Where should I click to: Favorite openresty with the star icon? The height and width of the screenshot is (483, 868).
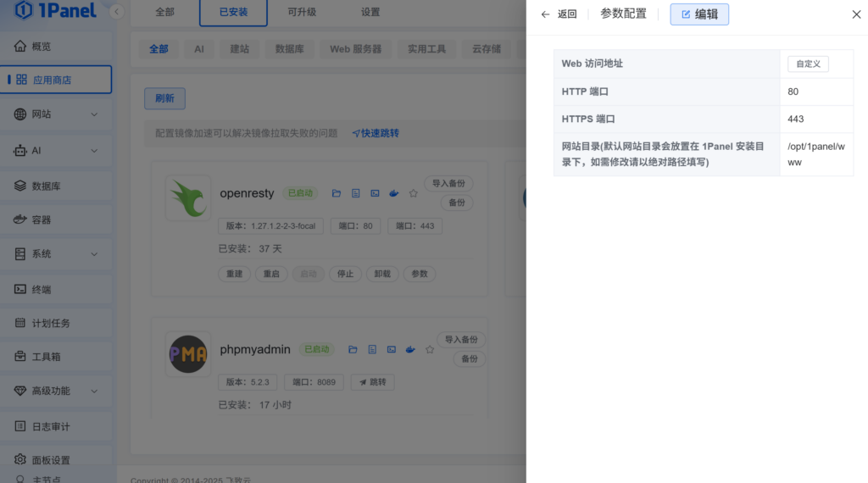(413, 193)
